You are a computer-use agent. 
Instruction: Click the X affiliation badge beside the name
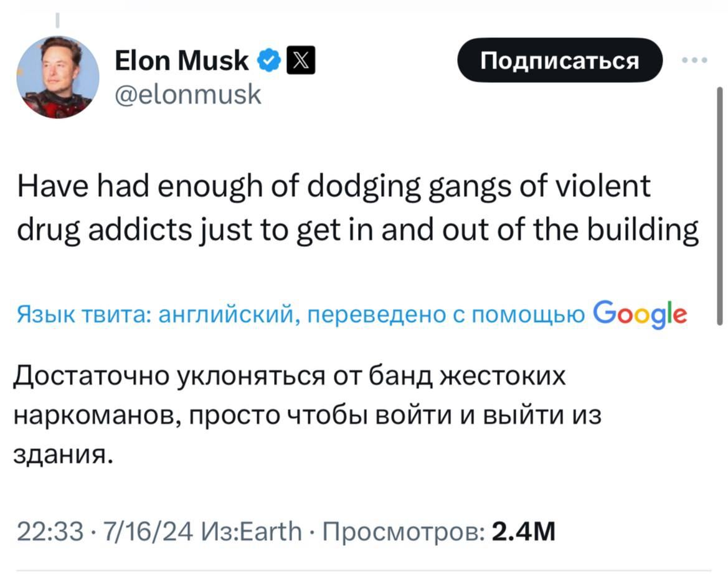click(300, 61)
